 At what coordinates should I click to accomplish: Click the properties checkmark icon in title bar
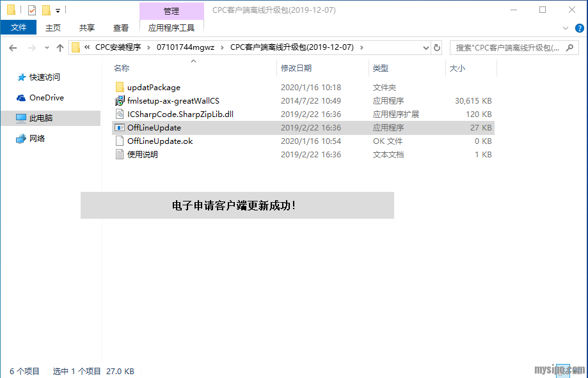point(32,10)
